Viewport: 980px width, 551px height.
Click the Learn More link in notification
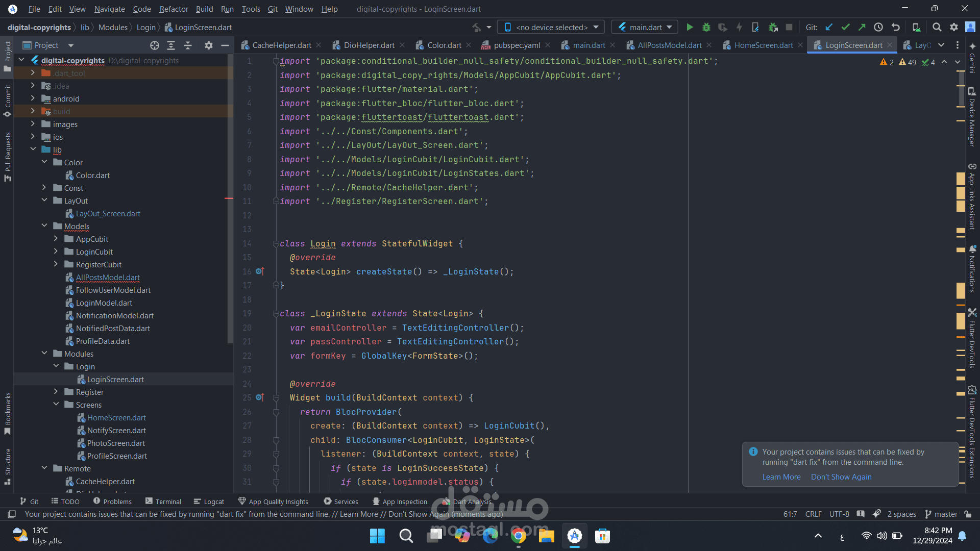781,477
